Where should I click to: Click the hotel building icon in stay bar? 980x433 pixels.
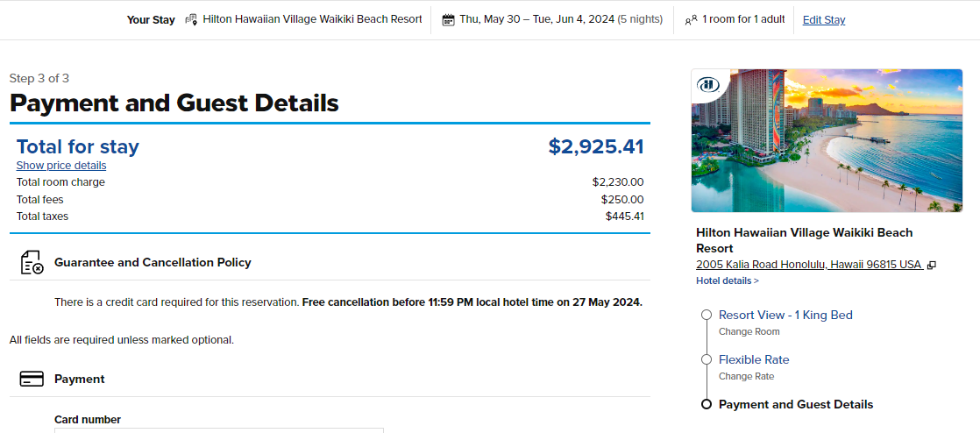[192, 19]
